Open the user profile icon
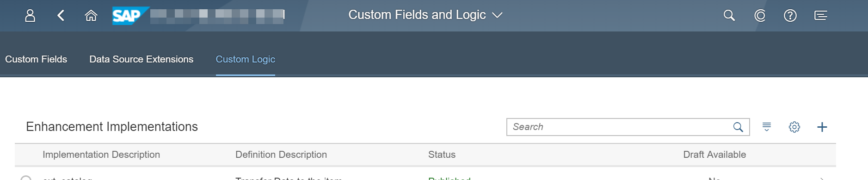Screen dimensions: 868x180 tap(30, 16)
